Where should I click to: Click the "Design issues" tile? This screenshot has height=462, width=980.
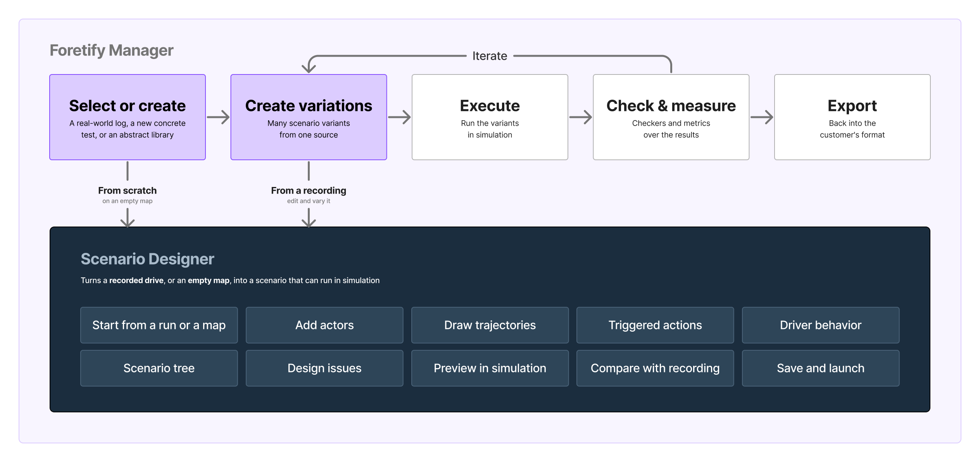pyautogui.click(x=324, y=368)
